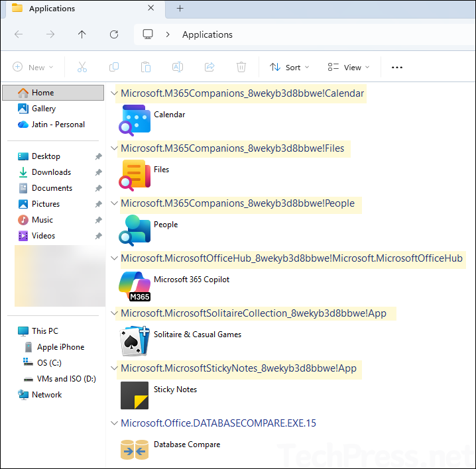Open the Files companion app icon
Viewport: 476px width, 469px height.
pyautogui.click(x=135, y=175)
